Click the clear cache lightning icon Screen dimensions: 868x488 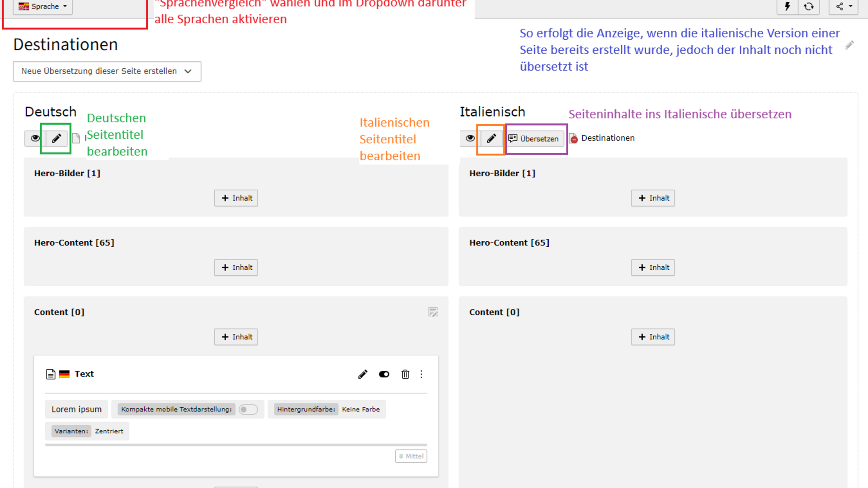point(787,6)
